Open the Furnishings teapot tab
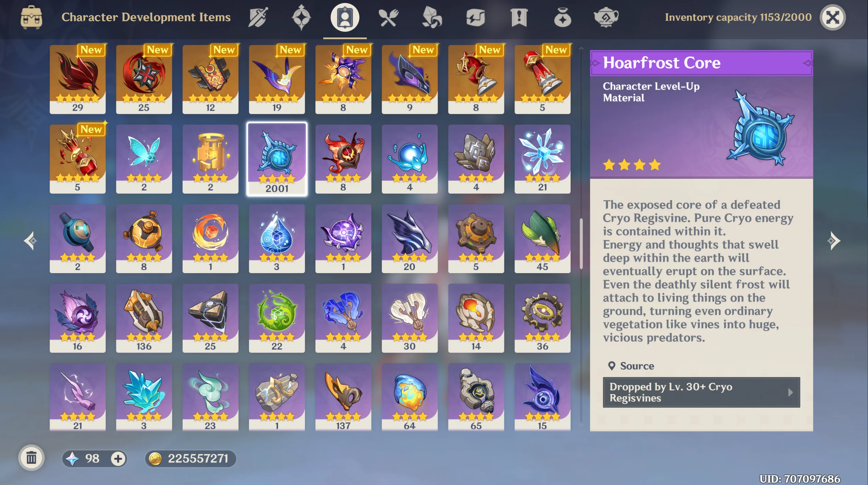Image resolution: width=868 pixels, height=485 pixels. [x=606, y=17]
